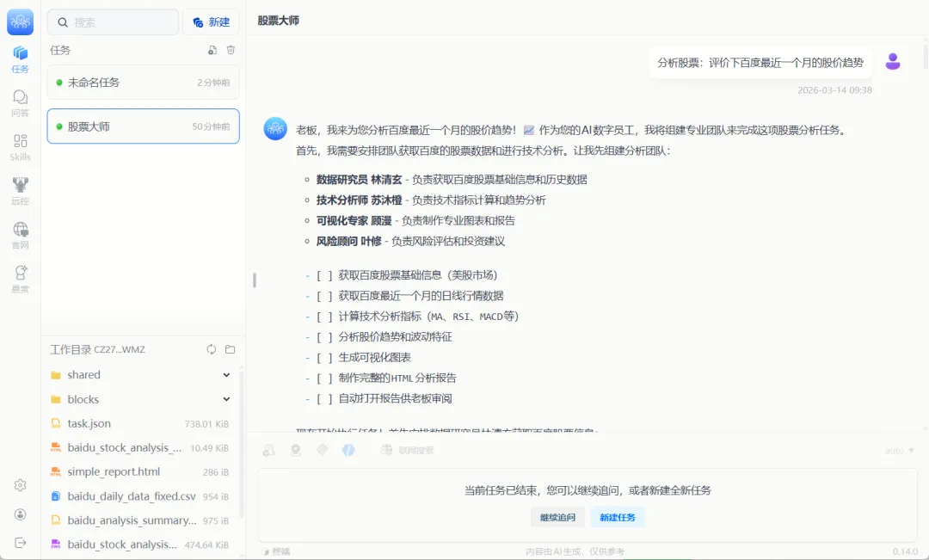Click the simple_report.html file icon

(56, 472)
